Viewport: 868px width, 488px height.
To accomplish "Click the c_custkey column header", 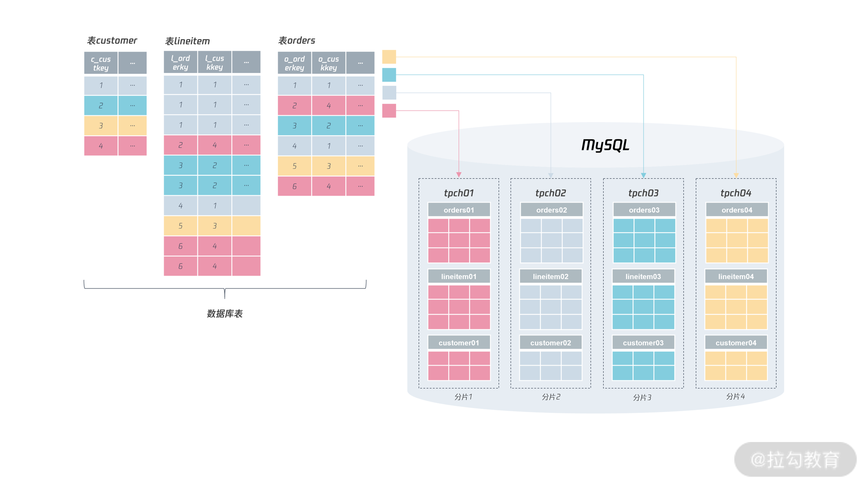I will (101, 63).
